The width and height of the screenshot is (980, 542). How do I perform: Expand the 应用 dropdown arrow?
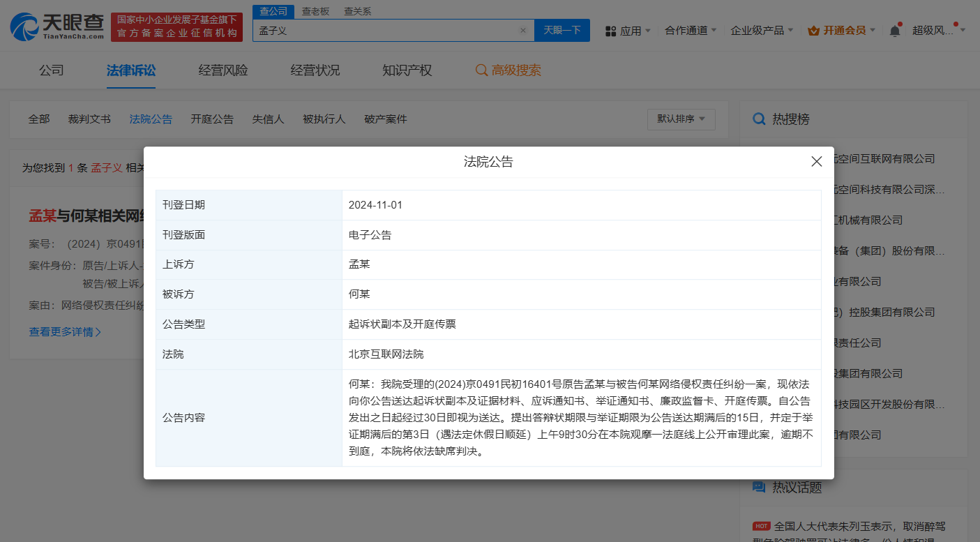coord(647,31)
